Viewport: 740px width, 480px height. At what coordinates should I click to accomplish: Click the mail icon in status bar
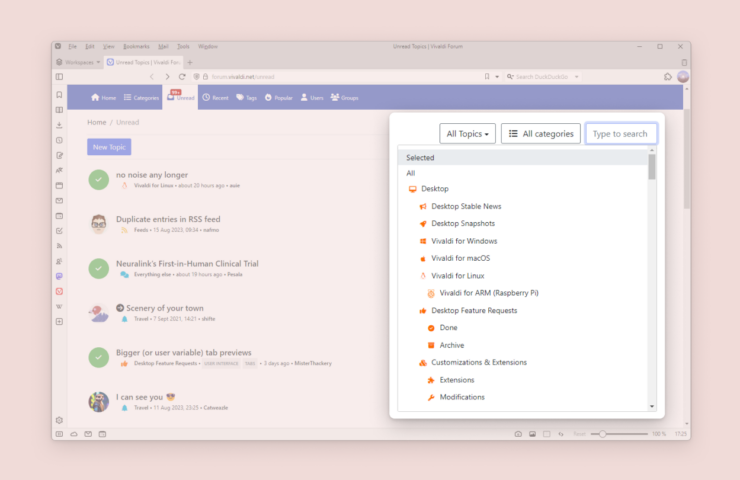88,434
